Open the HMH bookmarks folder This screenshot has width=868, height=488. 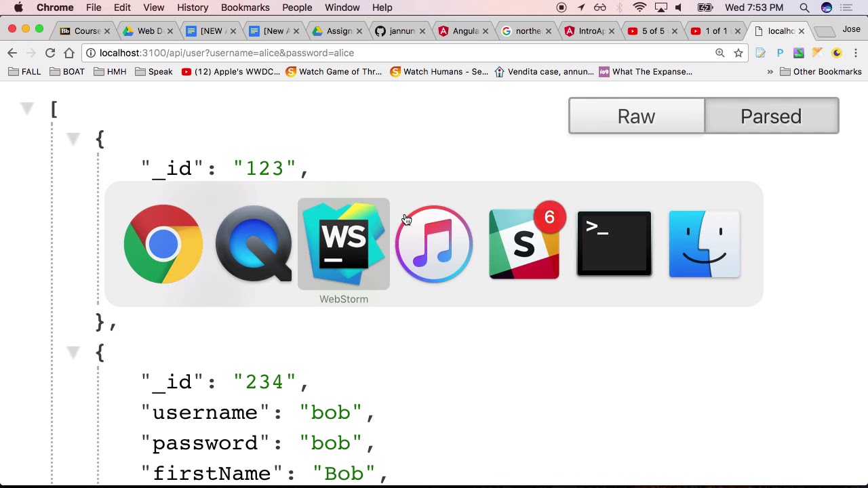(110, 72)
